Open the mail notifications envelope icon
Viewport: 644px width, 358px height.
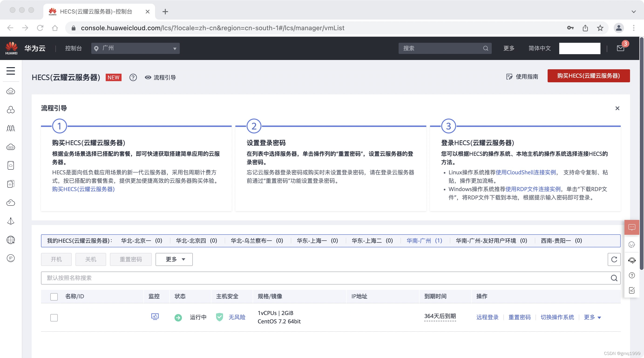[620, 48]
